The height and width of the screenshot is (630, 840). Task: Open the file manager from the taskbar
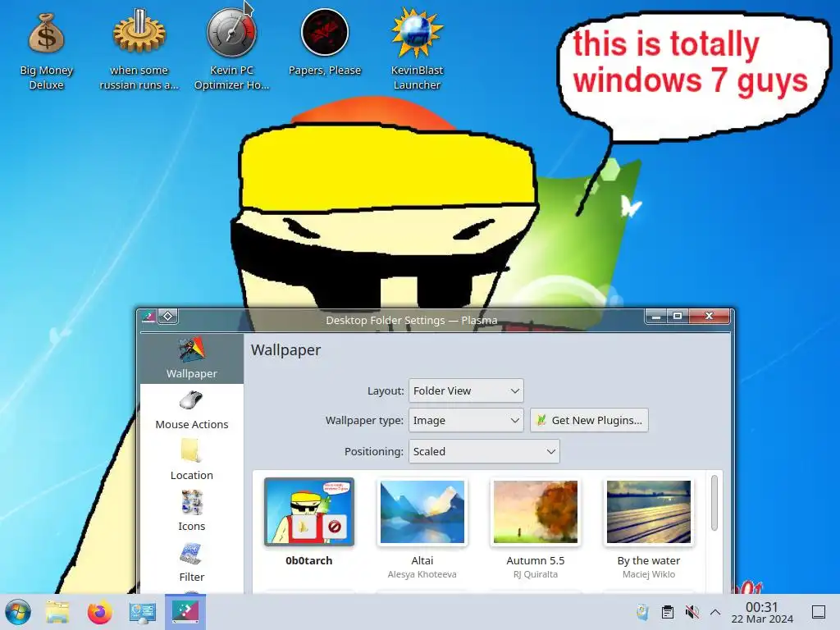tap(57, 612)
